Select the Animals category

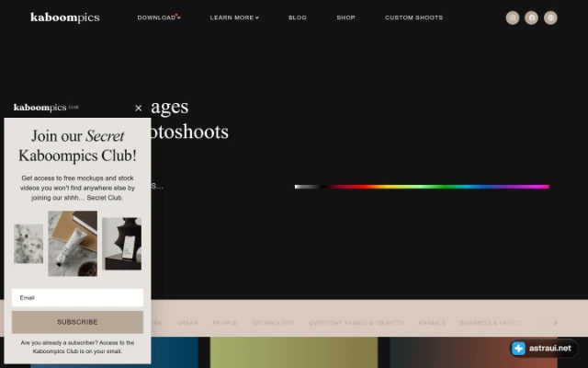click(x=432, y=323)
